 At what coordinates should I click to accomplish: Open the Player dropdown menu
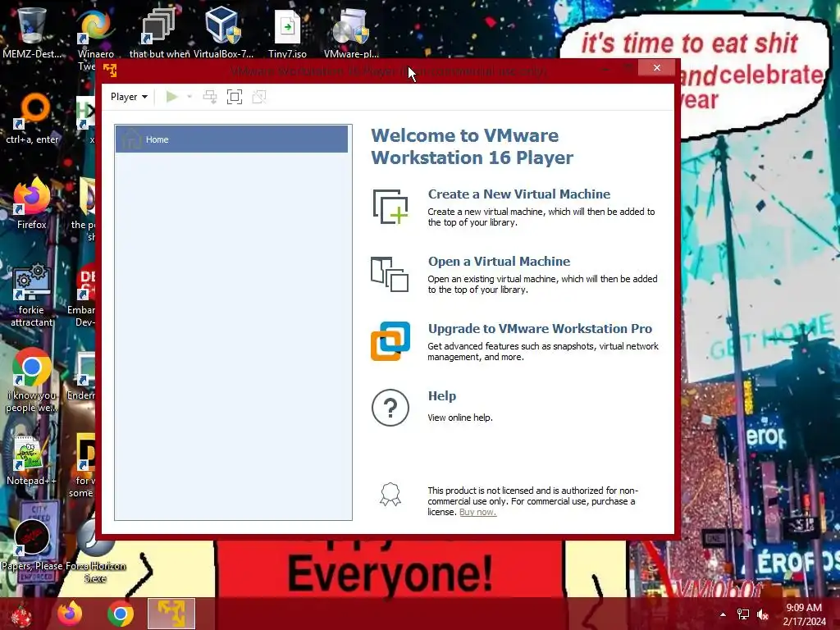129,97
